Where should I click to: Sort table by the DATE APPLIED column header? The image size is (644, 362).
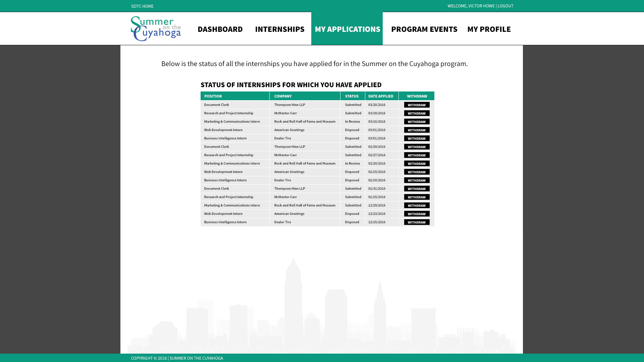point(381,96)
